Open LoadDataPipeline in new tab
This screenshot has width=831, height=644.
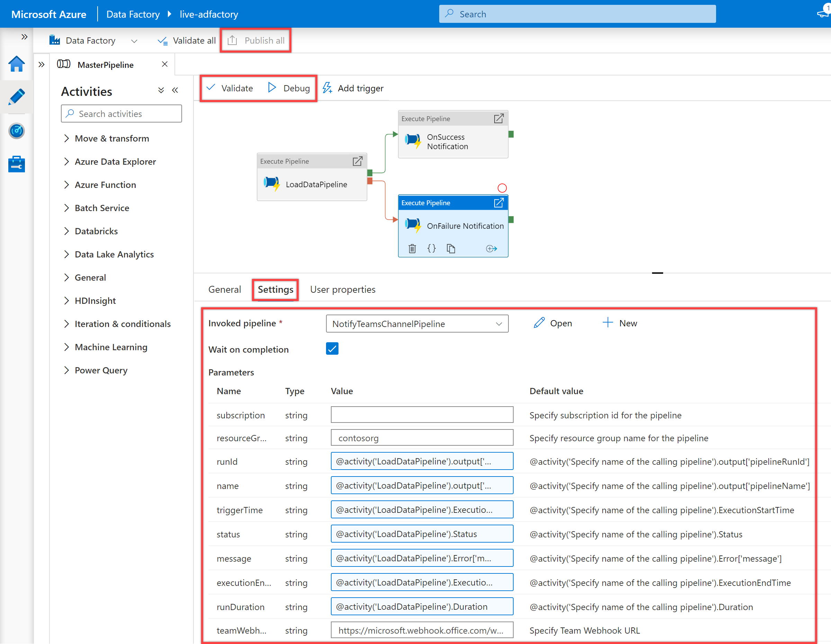(358, 161)
